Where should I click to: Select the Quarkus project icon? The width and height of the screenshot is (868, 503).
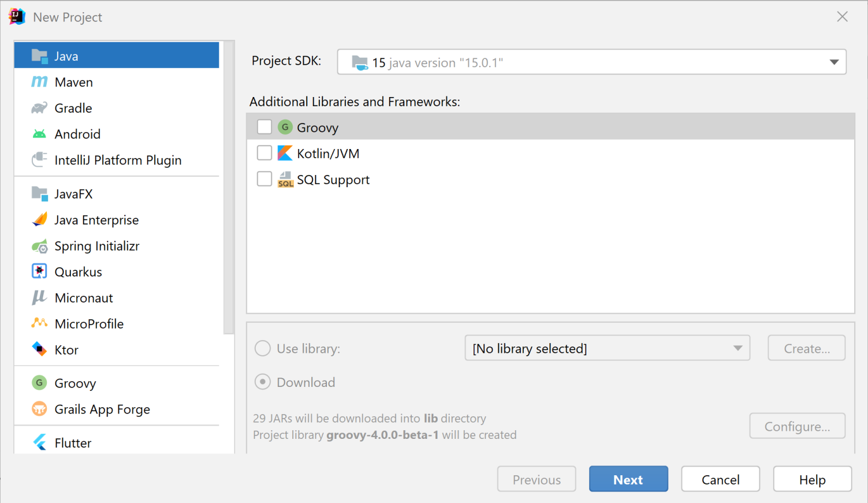[x=39, y=271]
